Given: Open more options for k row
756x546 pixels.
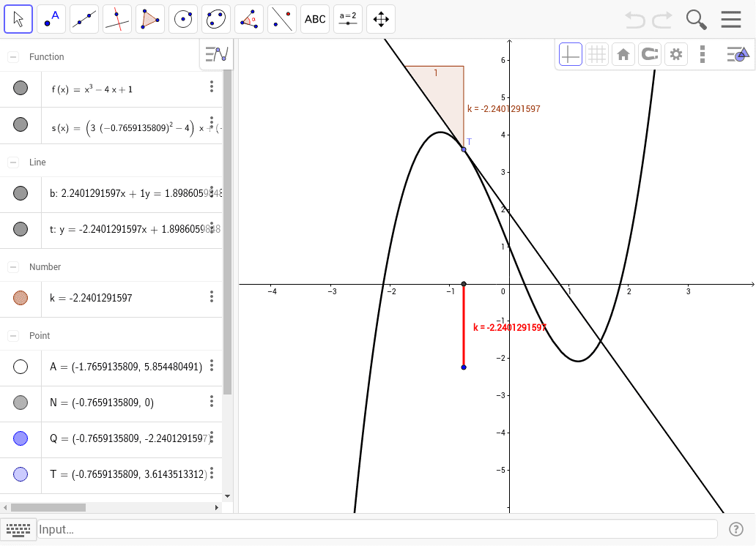Looking at the screenshot, I should coord(212,296).
